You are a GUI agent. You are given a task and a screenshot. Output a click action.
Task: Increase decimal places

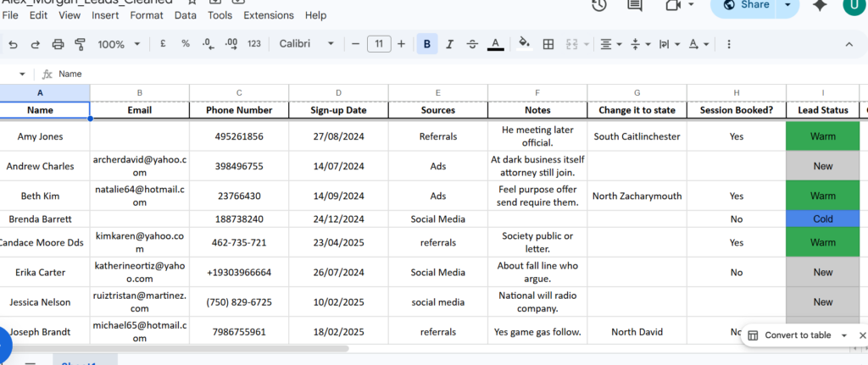pyautogui.click(x=231, y=44)
